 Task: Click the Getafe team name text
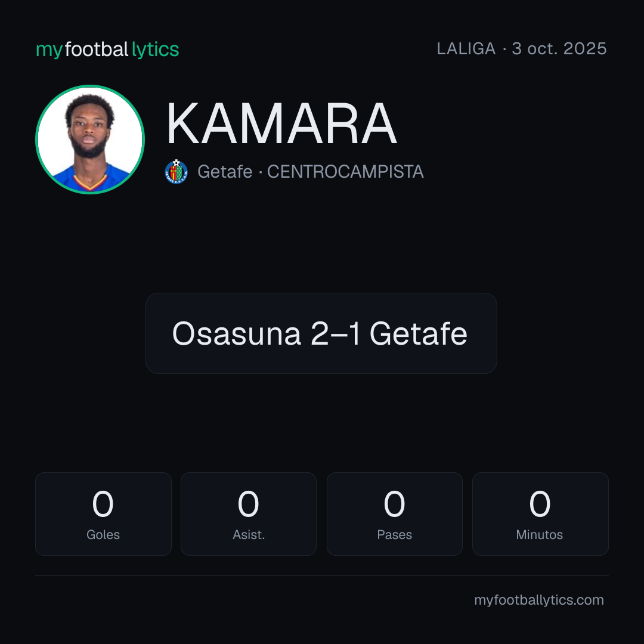[x=225, y=172]
